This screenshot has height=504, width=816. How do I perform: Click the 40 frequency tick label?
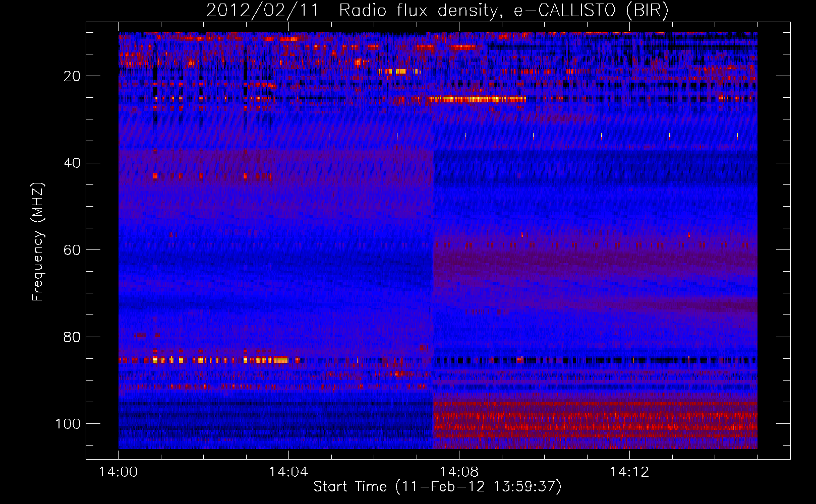(x=72, y=163)
